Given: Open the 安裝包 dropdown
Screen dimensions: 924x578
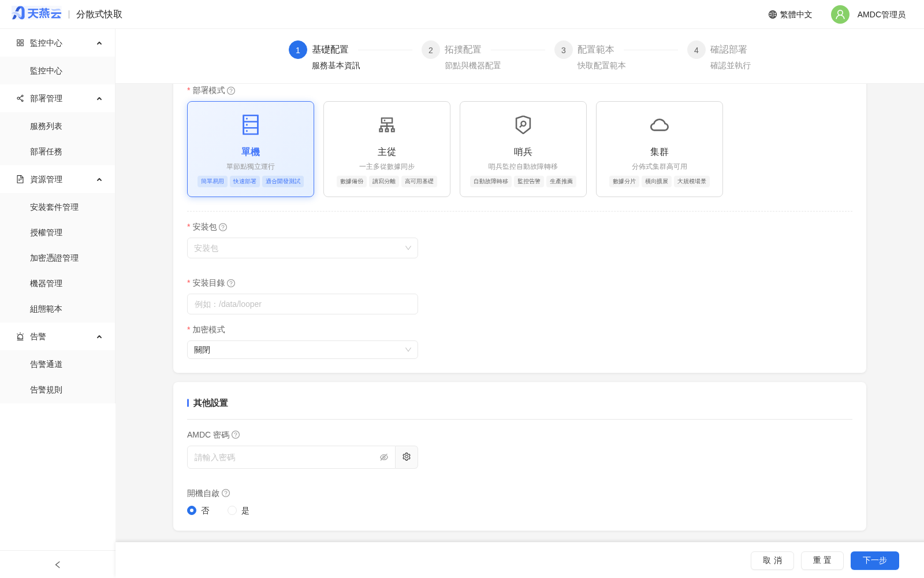Looking at the screenshot, I should tap(303, 248).
